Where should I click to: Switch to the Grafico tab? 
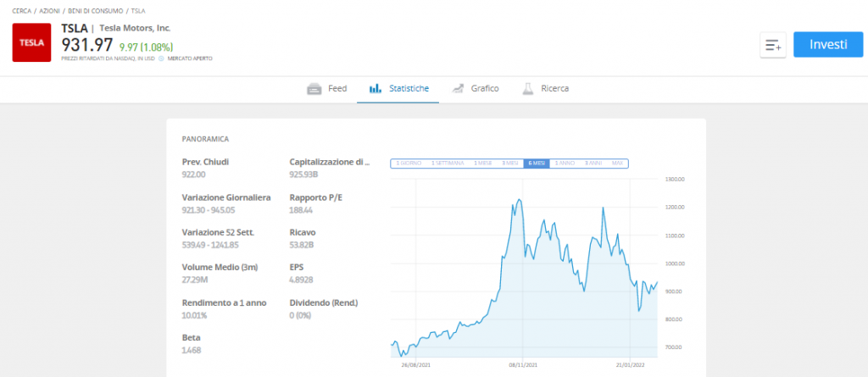click(x=475, y=89)
